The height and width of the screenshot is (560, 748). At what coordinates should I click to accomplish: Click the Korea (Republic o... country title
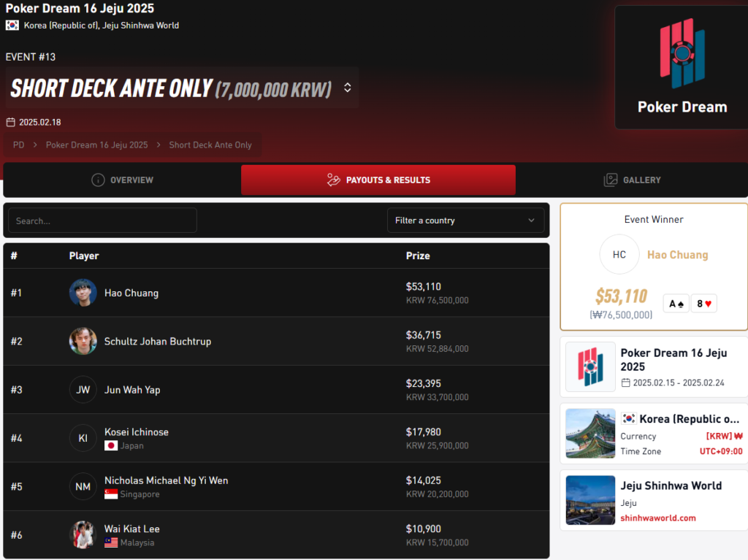(690, 419)
